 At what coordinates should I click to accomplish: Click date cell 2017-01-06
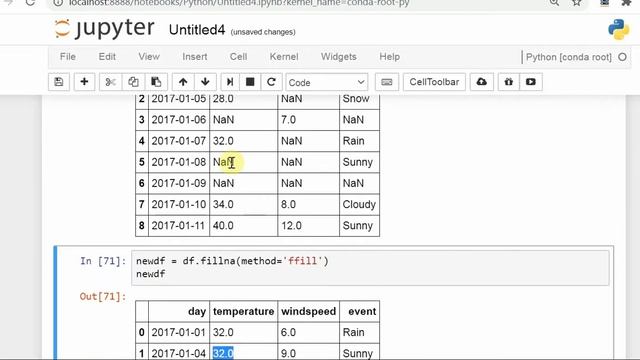(x=178, y=120)
